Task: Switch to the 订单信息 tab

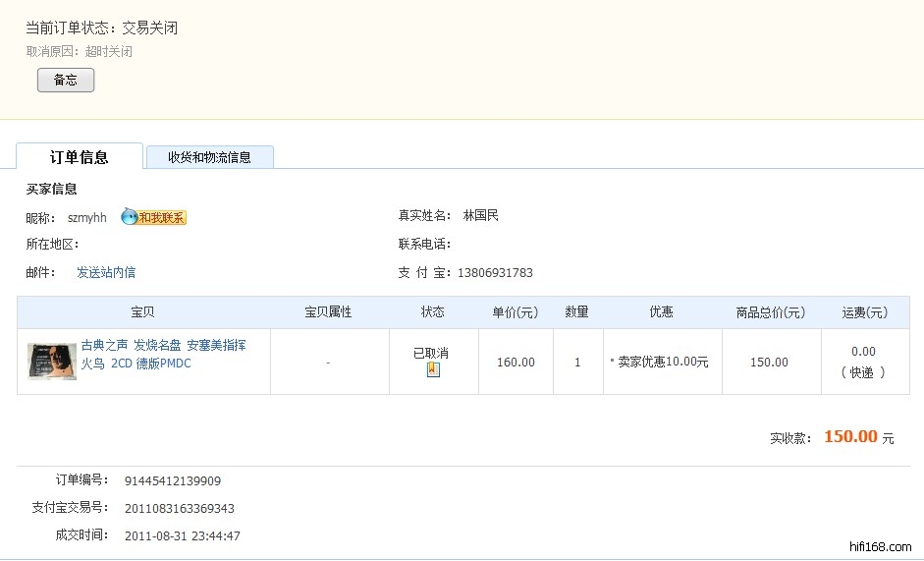Action: click(x=80, y=157)
